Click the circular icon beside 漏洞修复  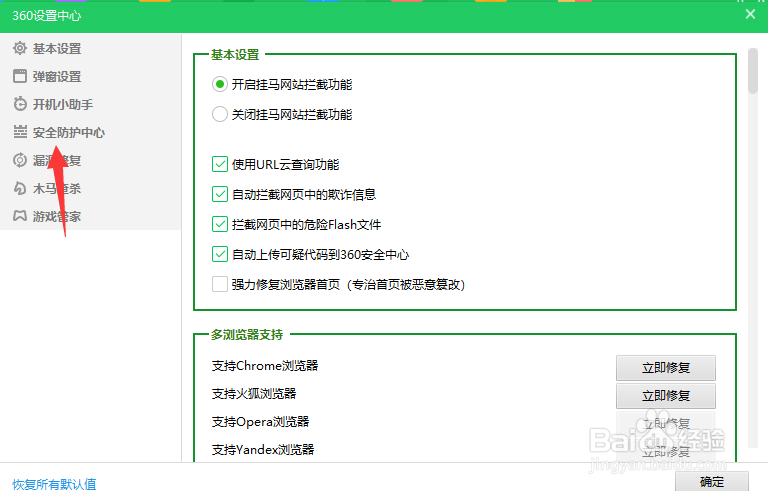(20, 160)
